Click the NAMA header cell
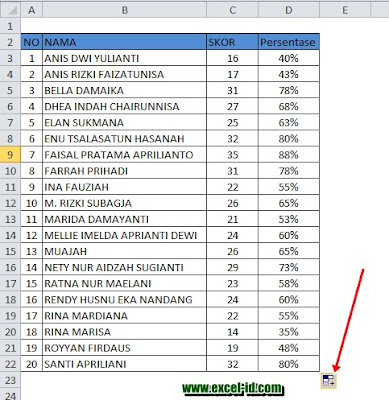 124,42
